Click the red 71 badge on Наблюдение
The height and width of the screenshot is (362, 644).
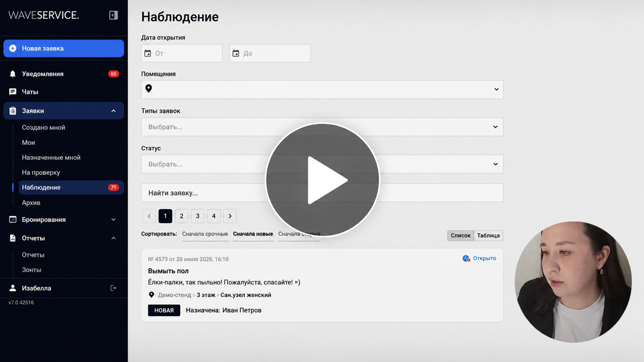pyautogui.click(x=114, y=187)
